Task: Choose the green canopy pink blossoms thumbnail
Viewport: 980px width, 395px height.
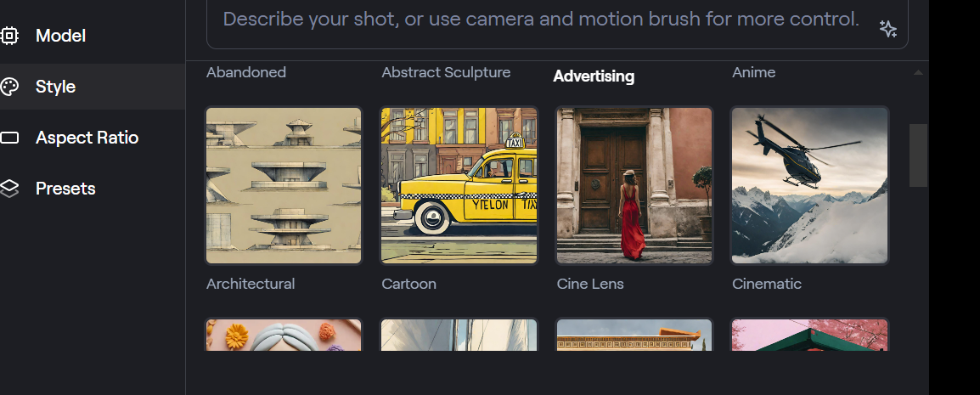Action: [x=809, y=335]
